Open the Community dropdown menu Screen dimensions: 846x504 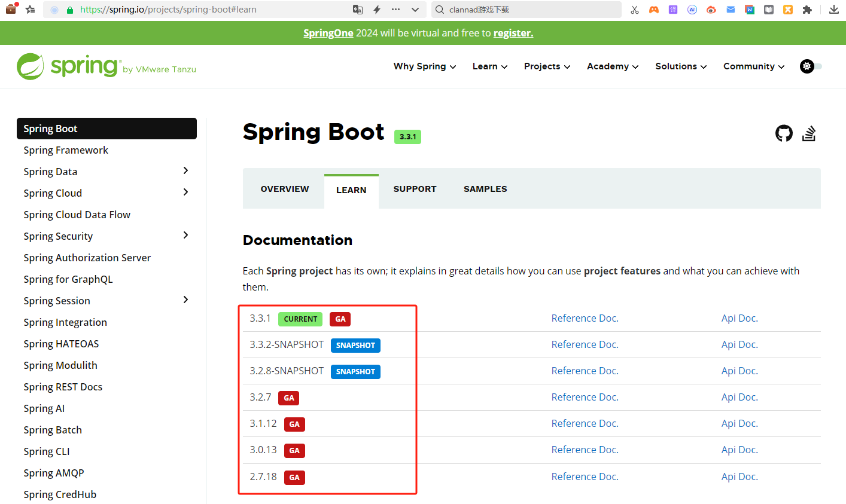tap(754, 66)
